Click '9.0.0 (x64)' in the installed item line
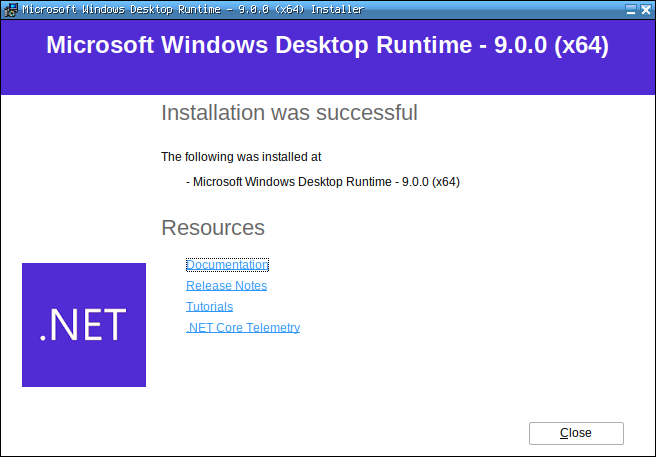Viewport: 656px width, 457px height. 430,182
